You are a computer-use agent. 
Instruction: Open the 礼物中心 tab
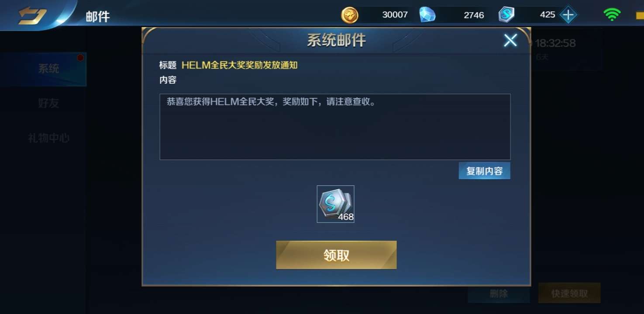coord(48,138)
